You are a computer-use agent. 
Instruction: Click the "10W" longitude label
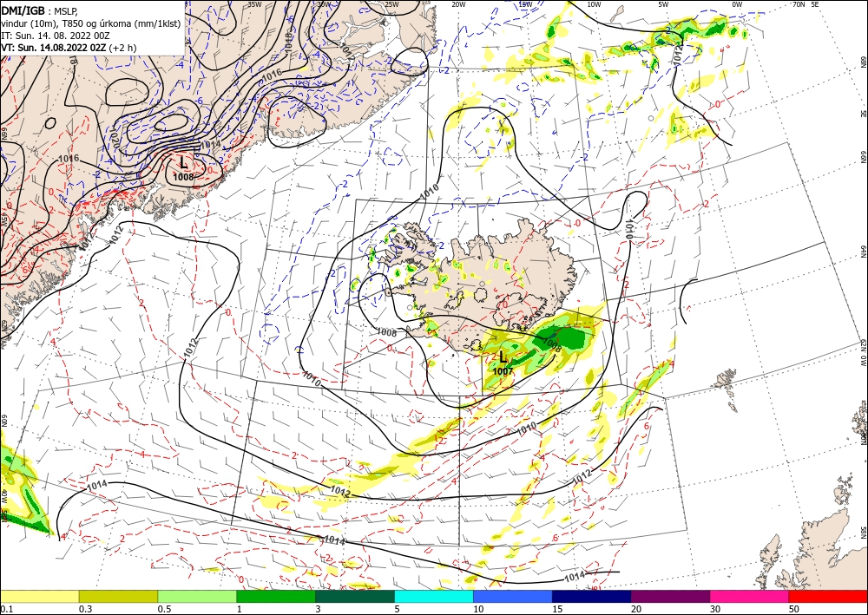coord(594,3)
